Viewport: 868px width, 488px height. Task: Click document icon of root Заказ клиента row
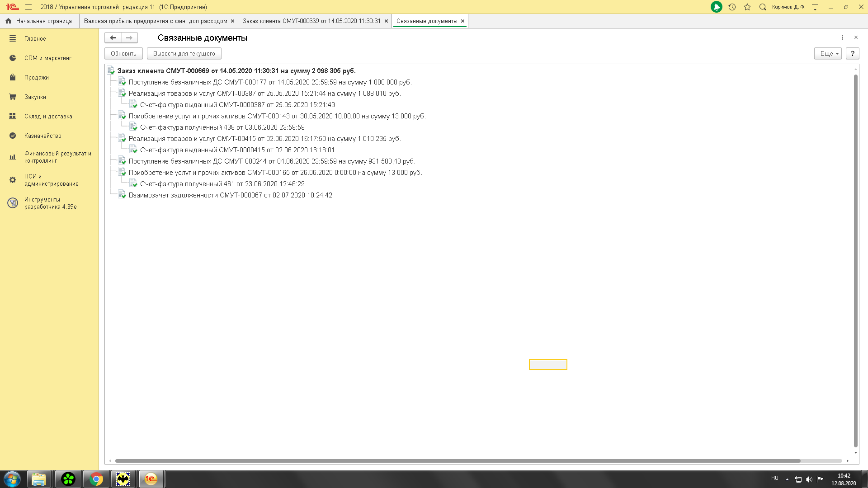point(111,70)
